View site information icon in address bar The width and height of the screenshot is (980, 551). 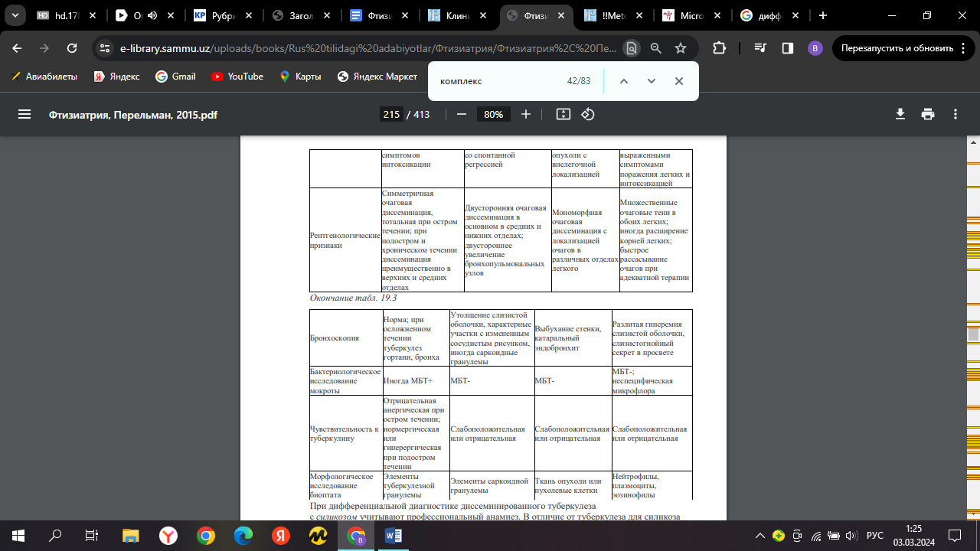pyautogui.click(x=106, y=47)
